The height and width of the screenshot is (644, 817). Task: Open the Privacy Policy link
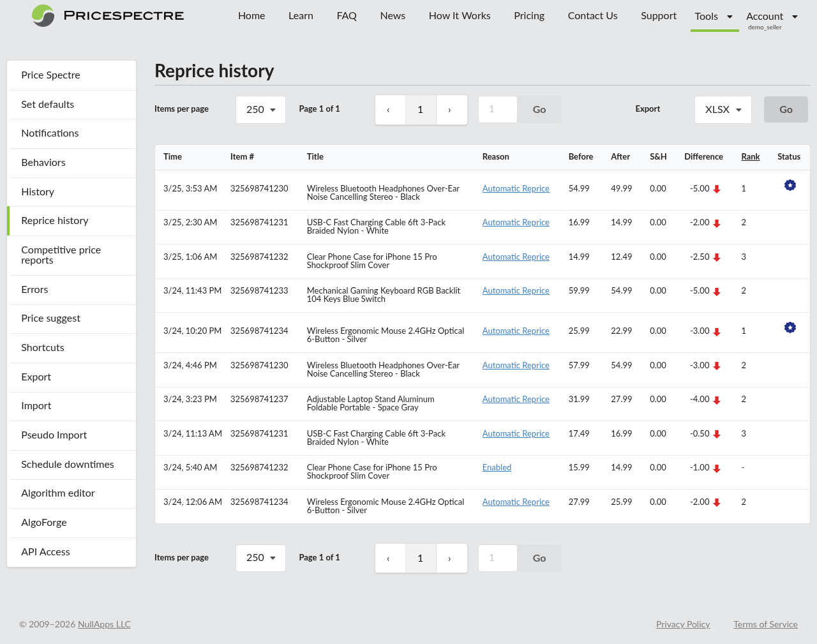(683, 624)
